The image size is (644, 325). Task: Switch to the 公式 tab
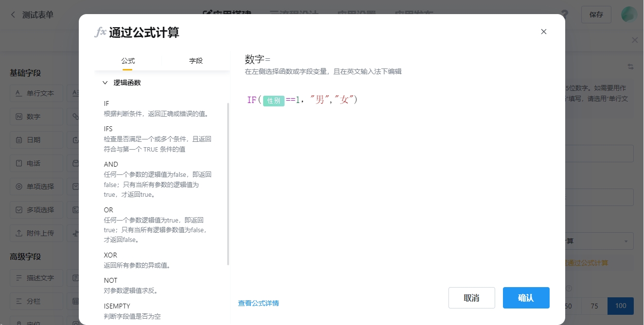128,61
